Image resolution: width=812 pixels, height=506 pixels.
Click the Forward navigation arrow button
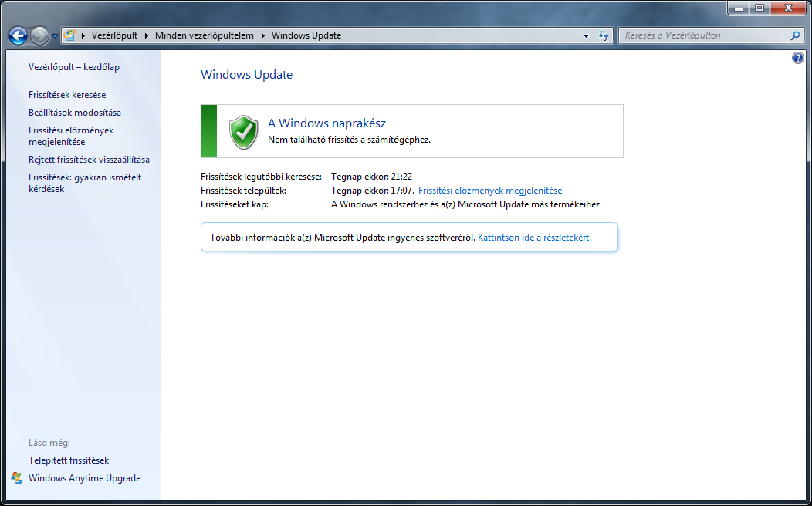click(39, 35)
